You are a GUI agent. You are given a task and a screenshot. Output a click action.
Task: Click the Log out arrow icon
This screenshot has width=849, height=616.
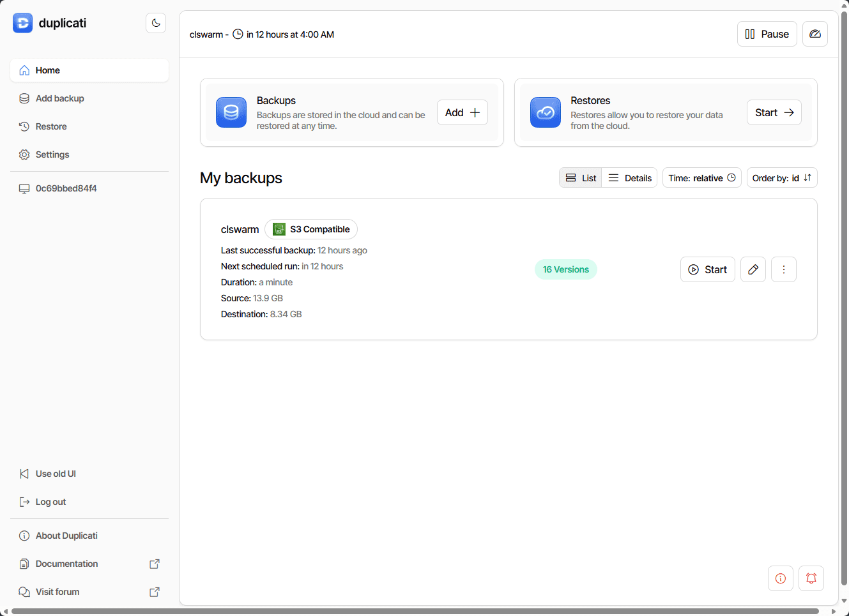24,502
